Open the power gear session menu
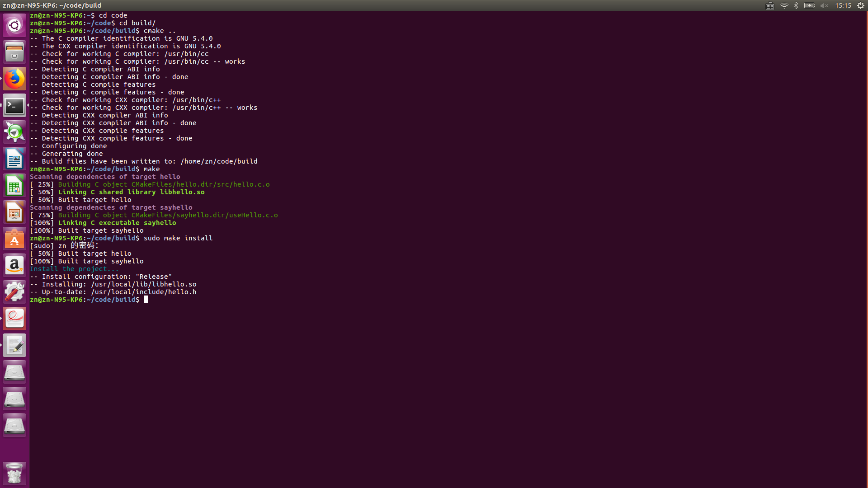The height and width of the screenshot is (488, 868). [x=861, y=5]
